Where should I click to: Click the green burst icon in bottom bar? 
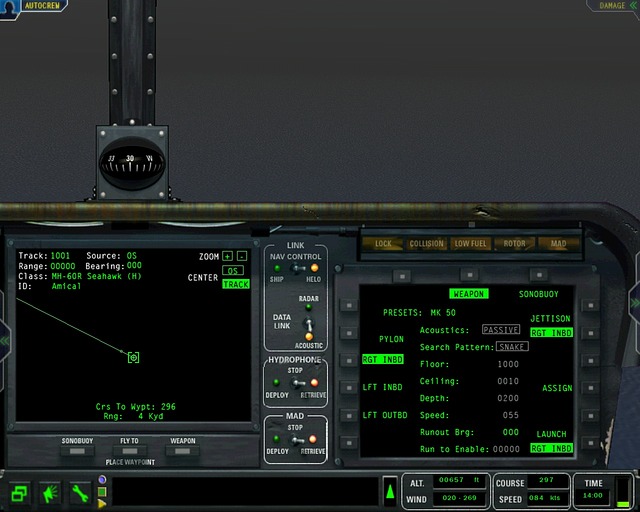click(50, 493)
